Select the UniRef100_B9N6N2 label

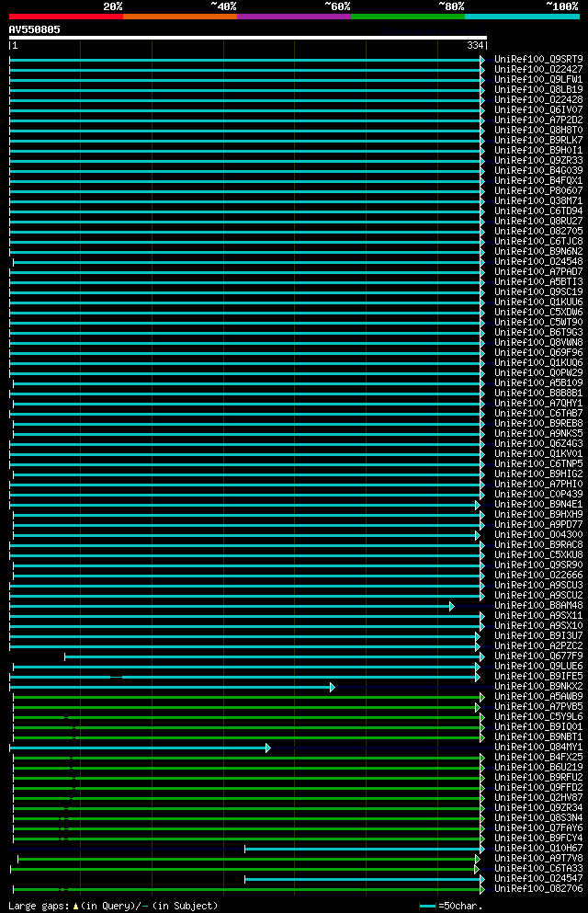(538, 252)
